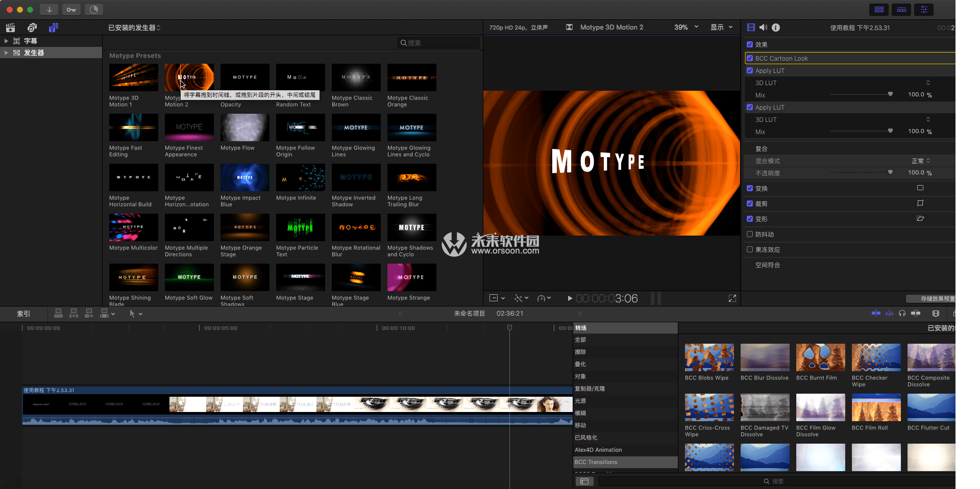Open the retime speed dropdown
Viewport: 980px width, 489px height.
pos(544,298)
